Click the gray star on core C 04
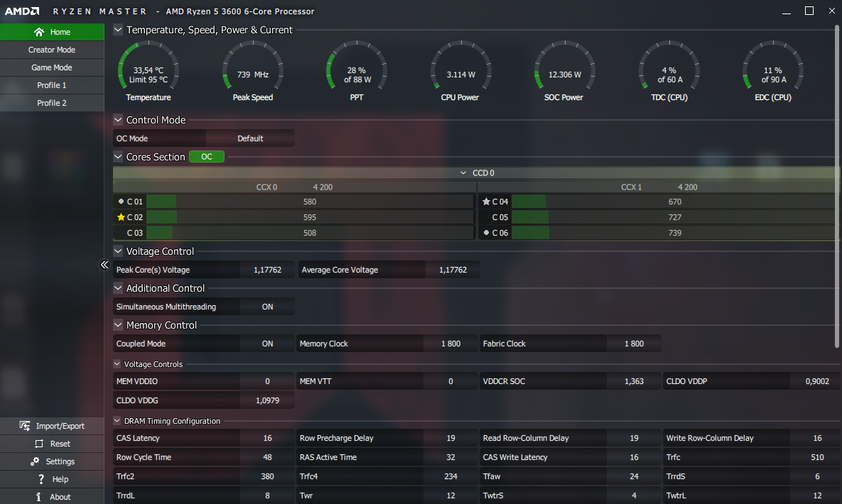This screenshot has width=842, height=504. 486,202
